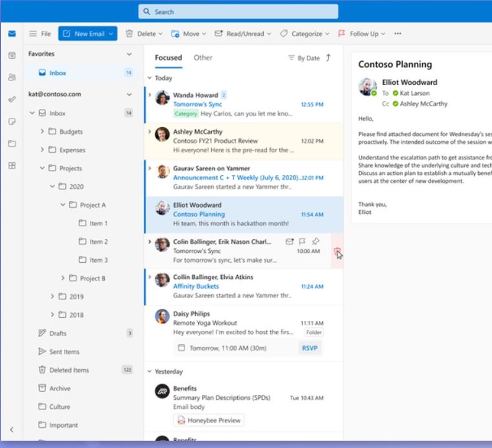Open the People contacts icon in left rail
492x448 pixels.
[x=12, y=77]
